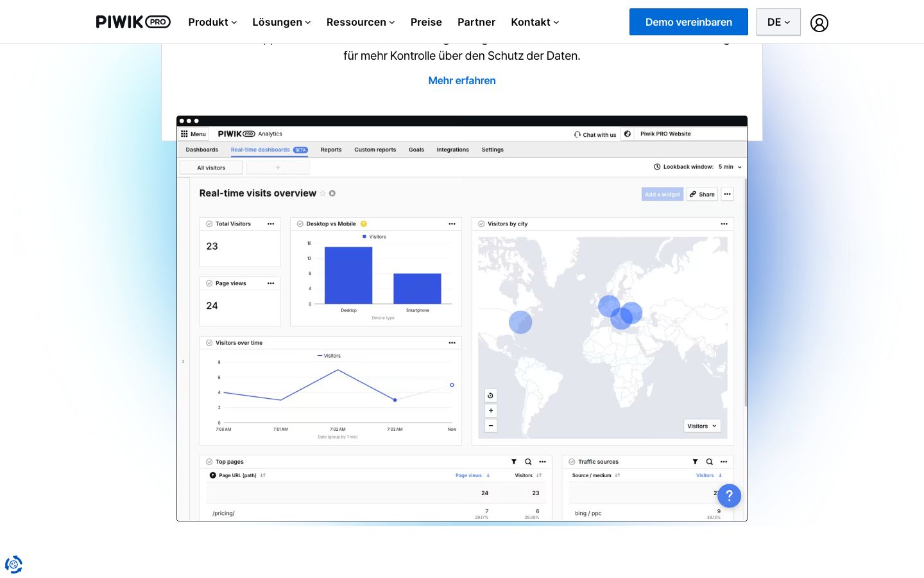Click the Top pages filter icon
Viewport: 924px width, 578px height.
(x=514, y=462)
